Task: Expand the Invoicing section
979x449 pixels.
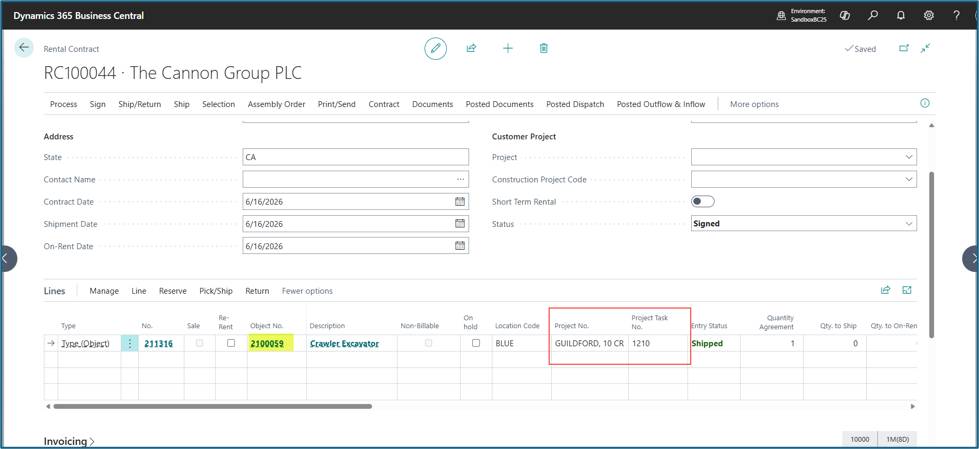Action: pos(69,442)
